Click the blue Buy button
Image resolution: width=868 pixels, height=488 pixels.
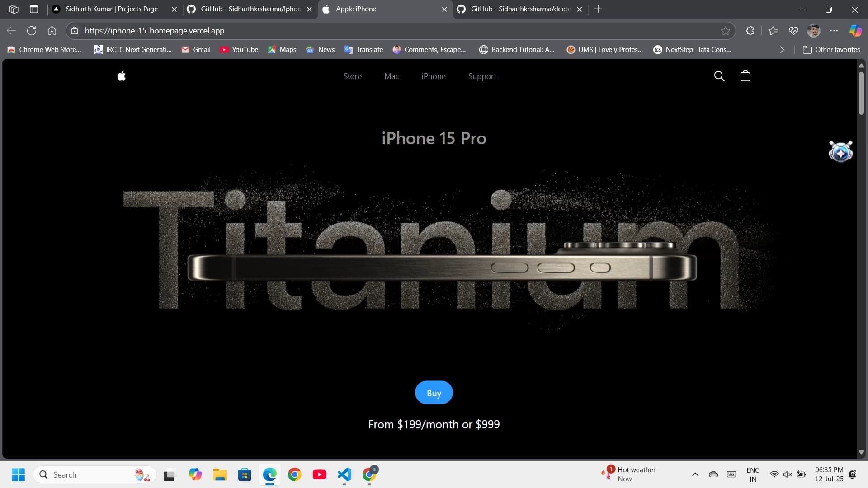pos(434,393)
